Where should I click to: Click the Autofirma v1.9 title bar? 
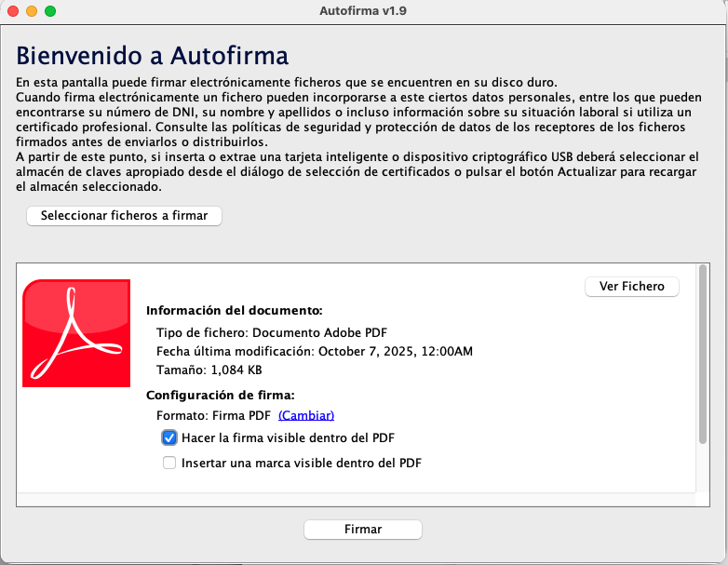tap(363, 11)
